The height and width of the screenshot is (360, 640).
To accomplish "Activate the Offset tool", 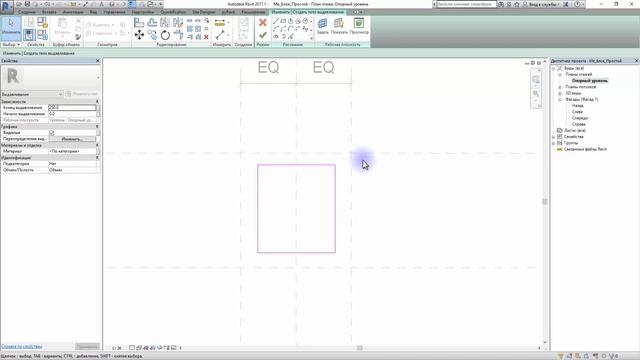I will [152, 22].
